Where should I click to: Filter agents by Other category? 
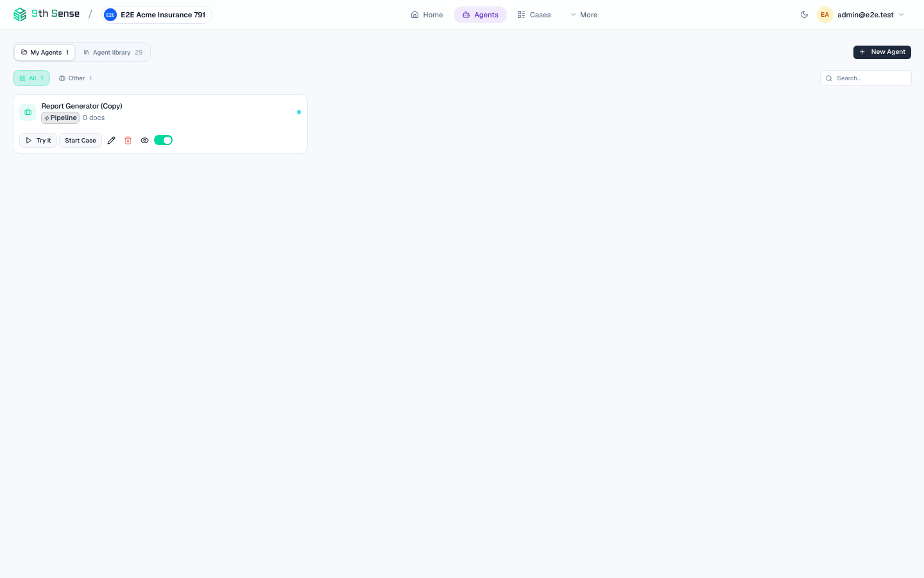point(76,78)
